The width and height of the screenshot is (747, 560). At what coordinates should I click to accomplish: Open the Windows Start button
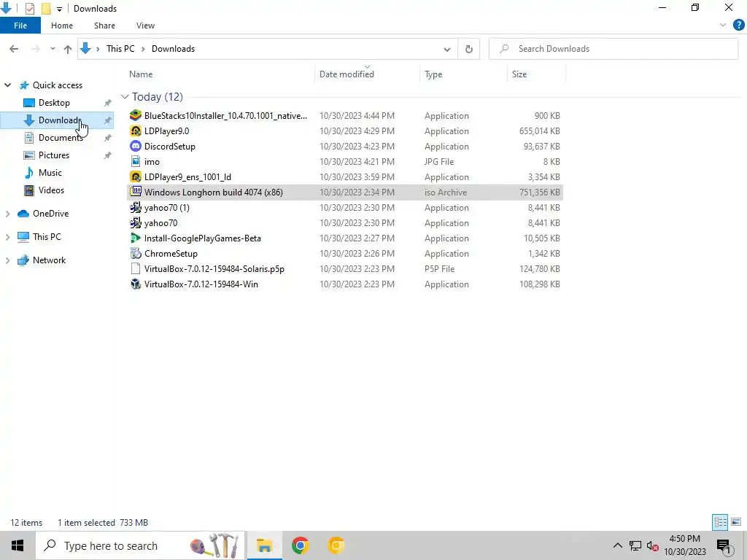coord(18,545)
